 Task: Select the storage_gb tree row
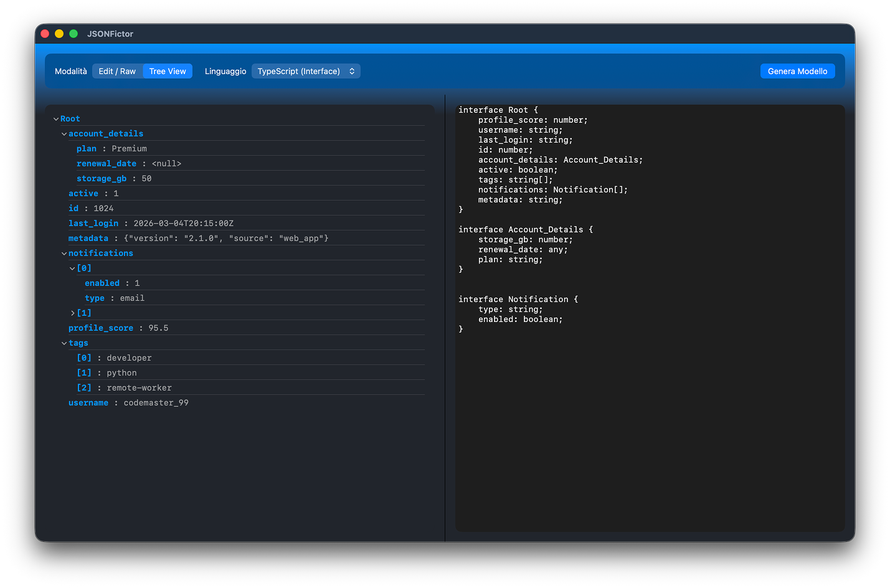click(102, 179)
